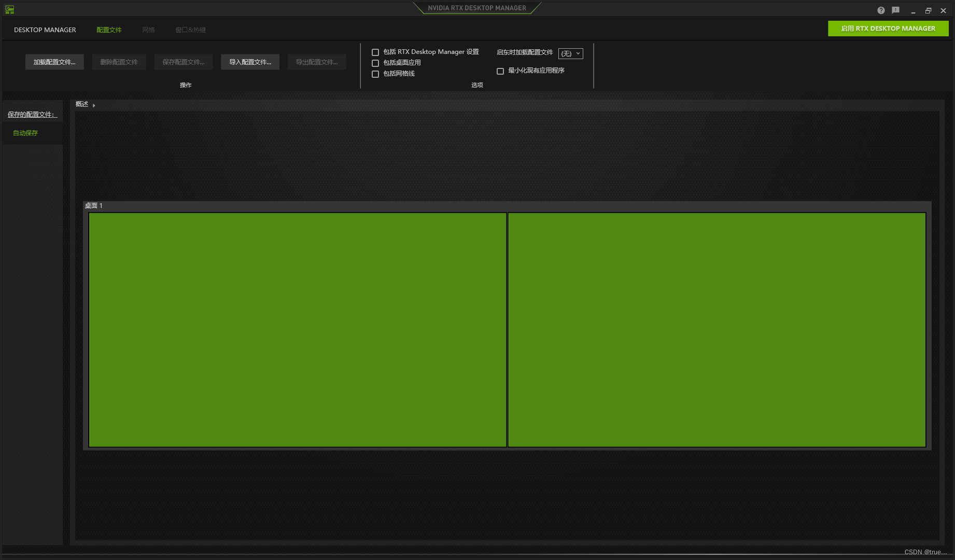Select the left green display in 桌面 1
955x560 pixels.
pos(298,330)
